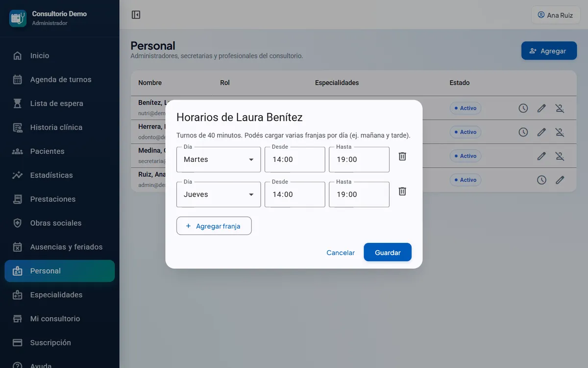Viewport: 588px width, 368px height.
Task: Select Personal in sidebar
Action: 60,271
